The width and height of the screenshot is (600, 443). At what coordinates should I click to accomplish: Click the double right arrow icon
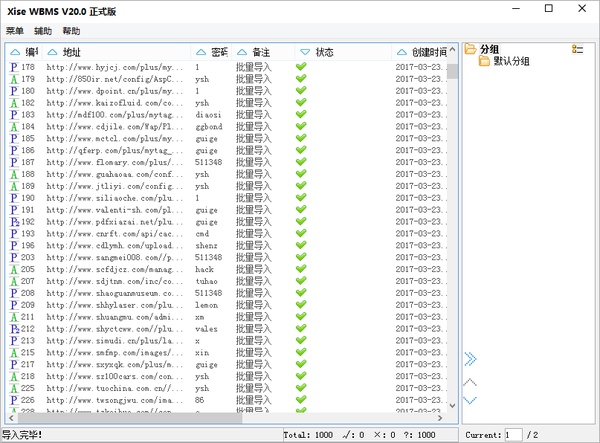pos(470,359)
